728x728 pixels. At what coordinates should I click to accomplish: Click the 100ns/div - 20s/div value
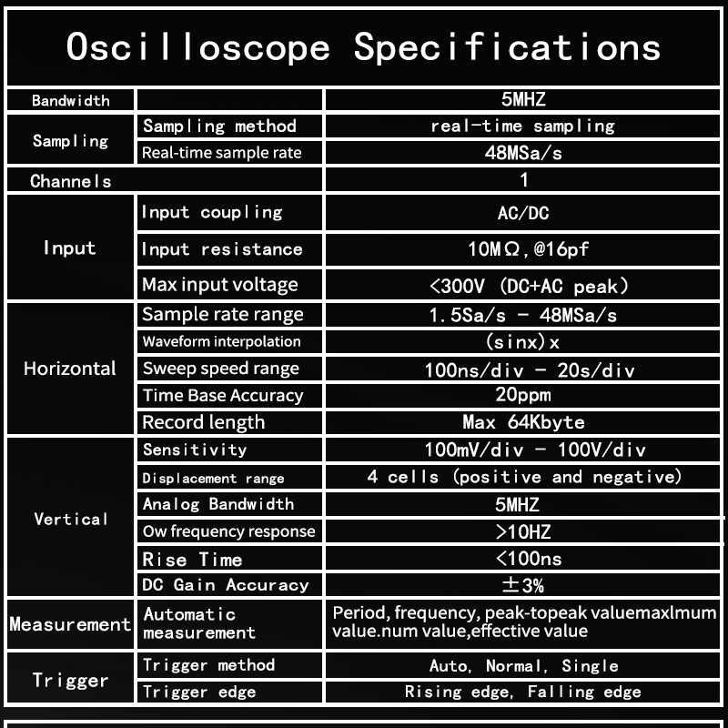tap(529, 369)
